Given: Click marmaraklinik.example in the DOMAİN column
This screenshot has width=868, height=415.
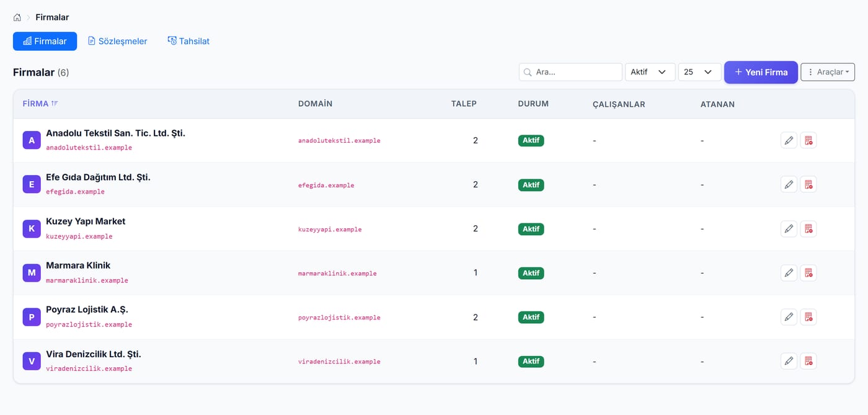Looking at the screenshot, I should [x=337, y=273].
